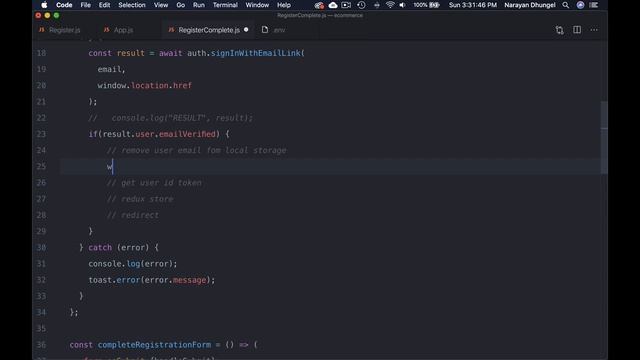Screen dimensions: 640x360
Task: Click the redux store comment
Action: click(x=140, y=199)
